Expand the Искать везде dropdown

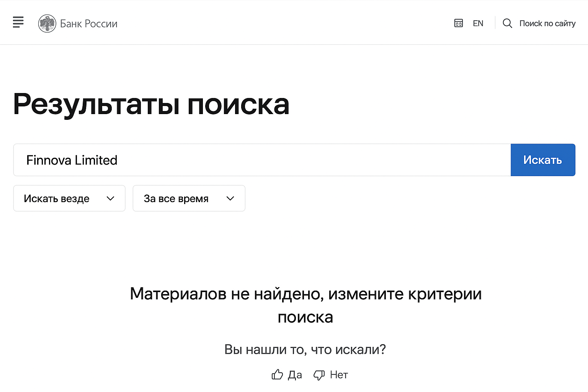69,198
